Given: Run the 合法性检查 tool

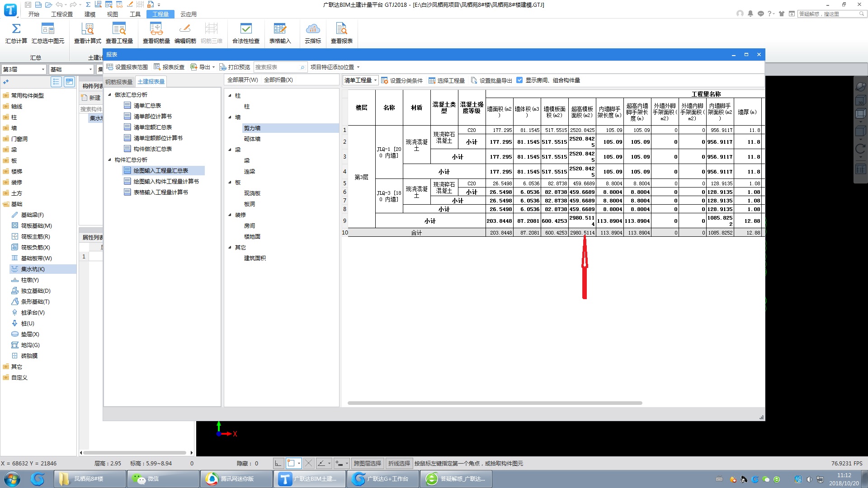Looking at the screenshot, I should (x=246, y=33).
